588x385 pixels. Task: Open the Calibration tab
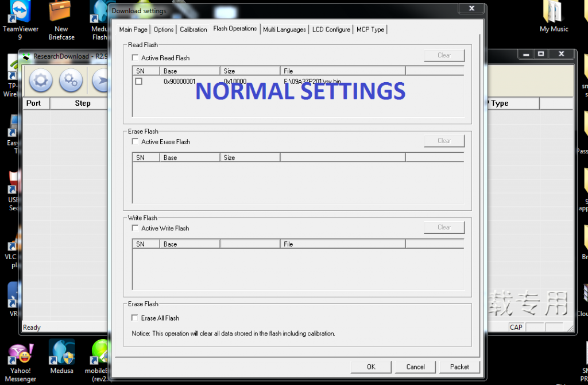click(x=193, y=30)
